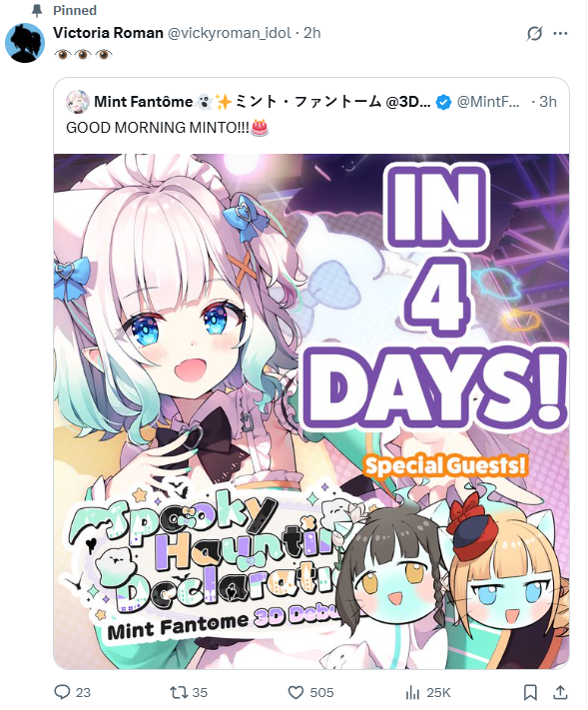Open the share post icon
Screen dimensions: 588x710
(x=560, y=692)
